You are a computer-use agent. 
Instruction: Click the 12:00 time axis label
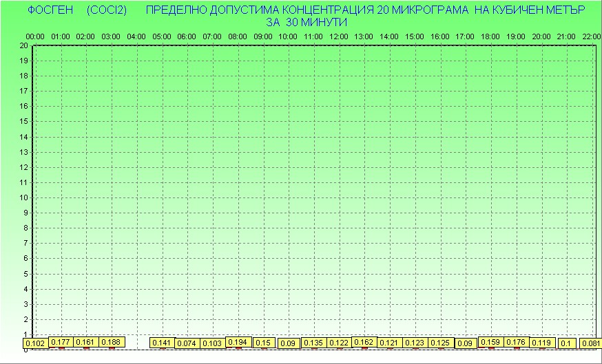click(339, 36)
